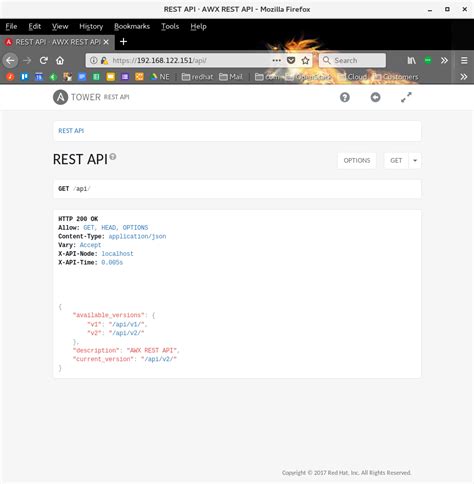Open the View menu
The height and width of the screenshot is (484, 474).
[60, 26]
